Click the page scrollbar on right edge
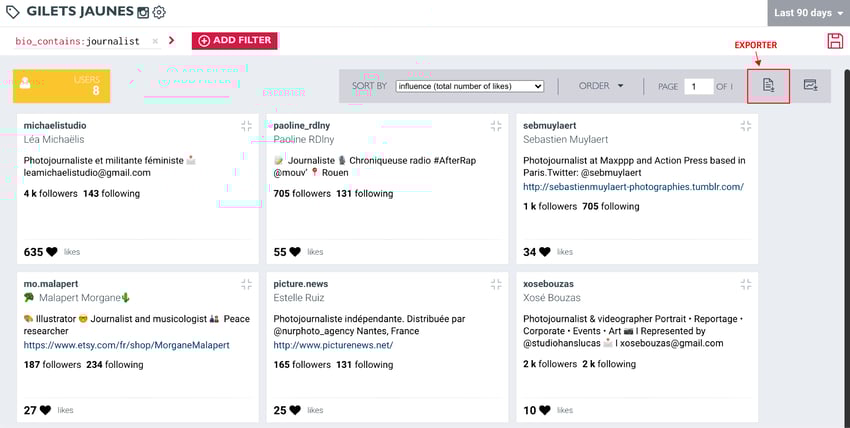Screen dimensions: 850x428 coord(847,248)
